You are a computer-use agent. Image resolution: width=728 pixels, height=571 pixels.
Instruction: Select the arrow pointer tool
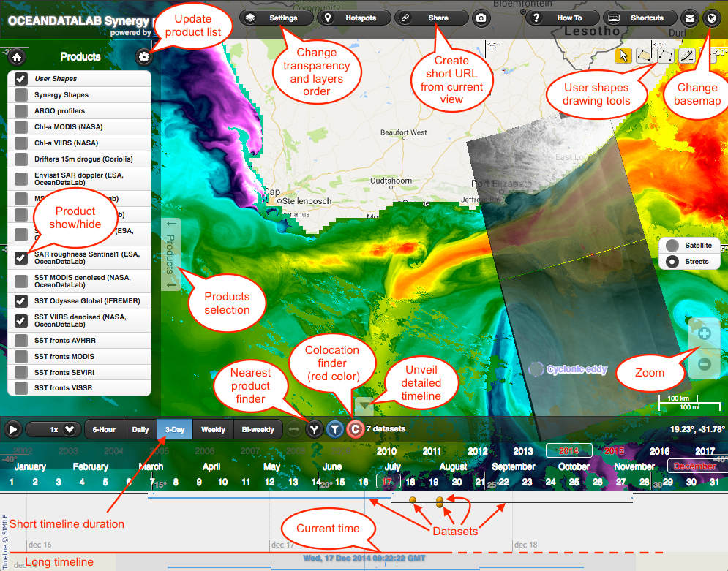click(623, 56)
